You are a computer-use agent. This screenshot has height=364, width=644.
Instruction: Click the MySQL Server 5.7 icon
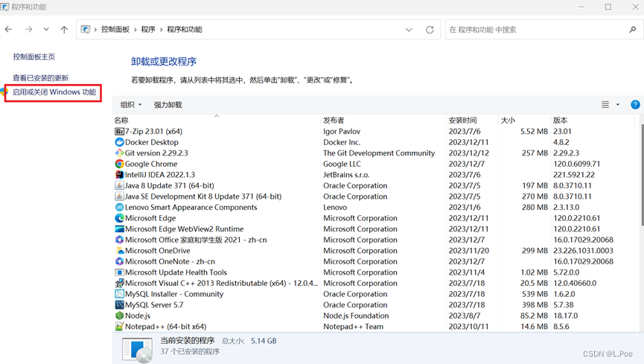pos(119,305)
